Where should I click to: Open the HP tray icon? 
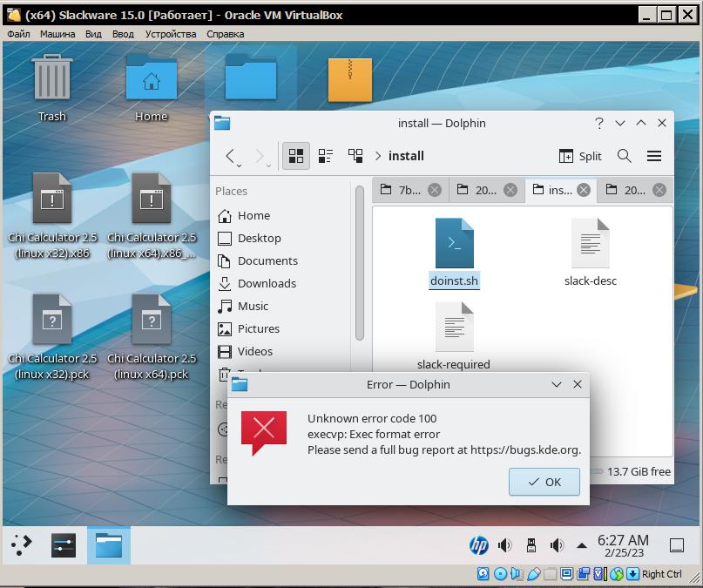(x=479, y=545)
